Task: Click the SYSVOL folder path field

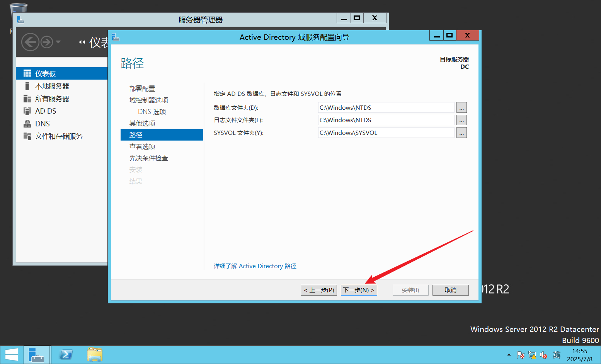Action: click(386, 133)
